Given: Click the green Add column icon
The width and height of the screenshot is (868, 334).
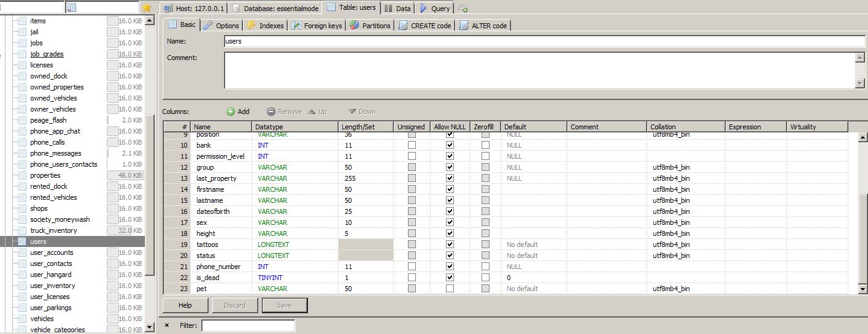Looking at the screenshot, I should point(231,112).
